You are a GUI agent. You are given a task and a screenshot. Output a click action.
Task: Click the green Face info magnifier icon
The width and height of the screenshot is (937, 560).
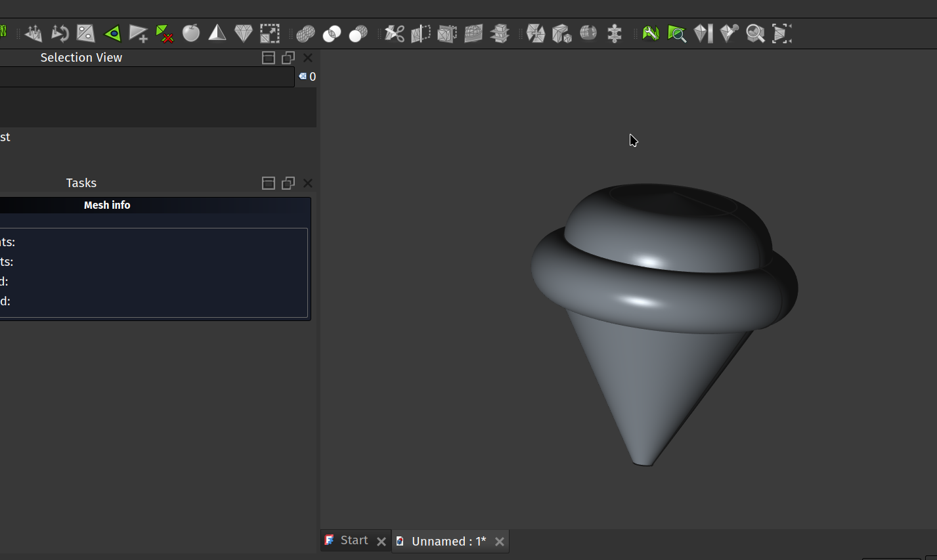tap(677, 33)
